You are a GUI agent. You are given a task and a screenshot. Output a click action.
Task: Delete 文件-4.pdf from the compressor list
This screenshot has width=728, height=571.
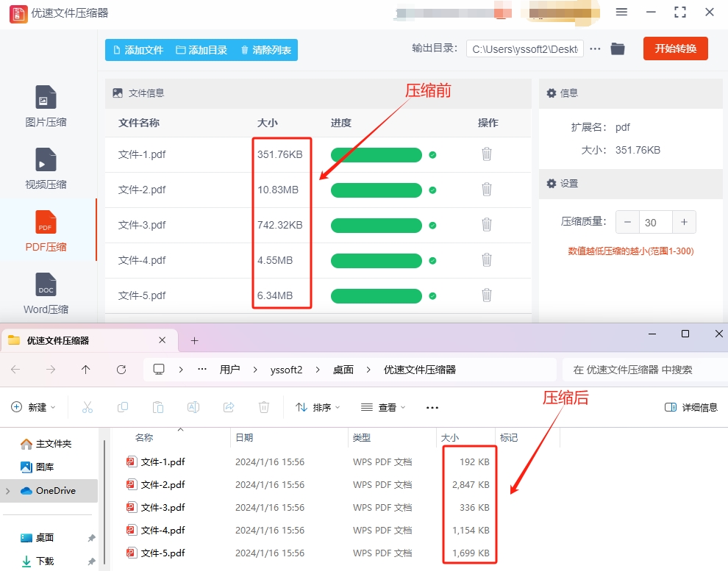487,259
